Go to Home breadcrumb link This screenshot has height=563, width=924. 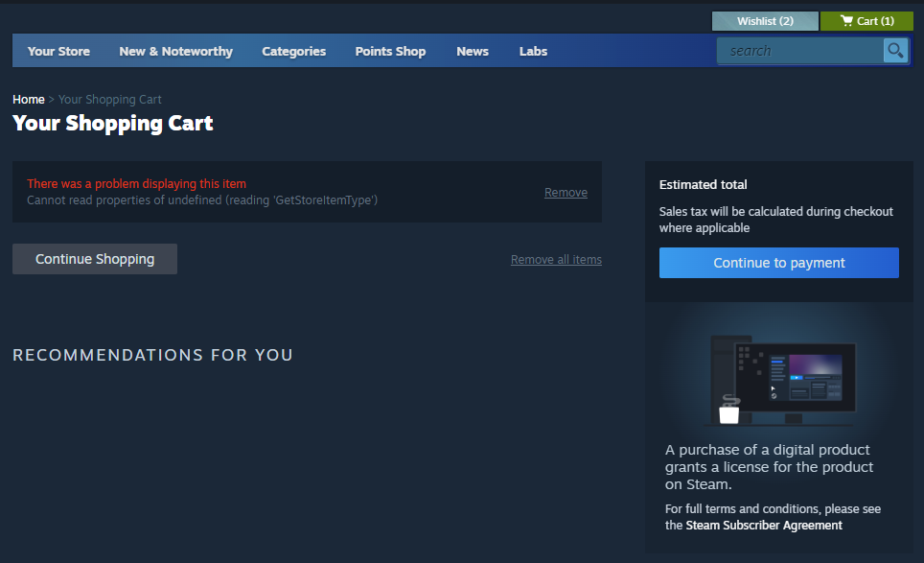(29, 99)
